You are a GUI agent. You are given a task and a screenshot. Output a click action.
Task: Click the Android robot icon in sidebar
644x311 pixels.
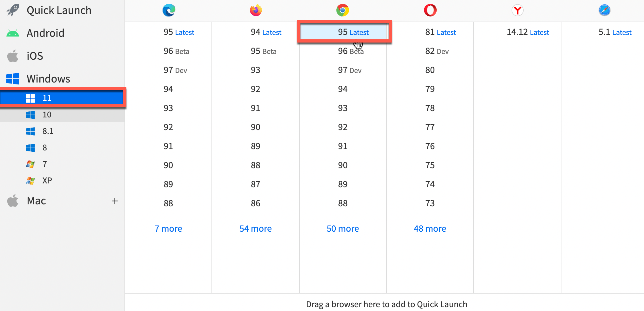12,33
